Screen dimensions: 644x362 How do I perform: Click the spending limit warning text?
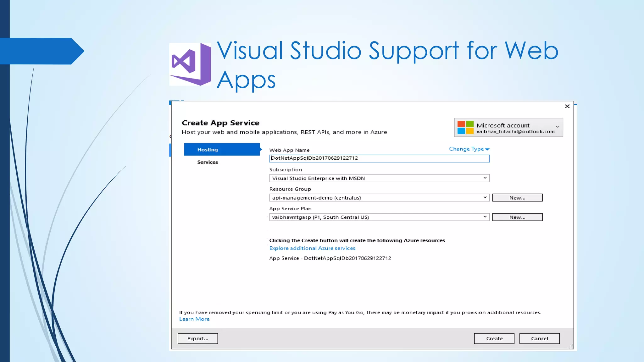click(360, 313)
